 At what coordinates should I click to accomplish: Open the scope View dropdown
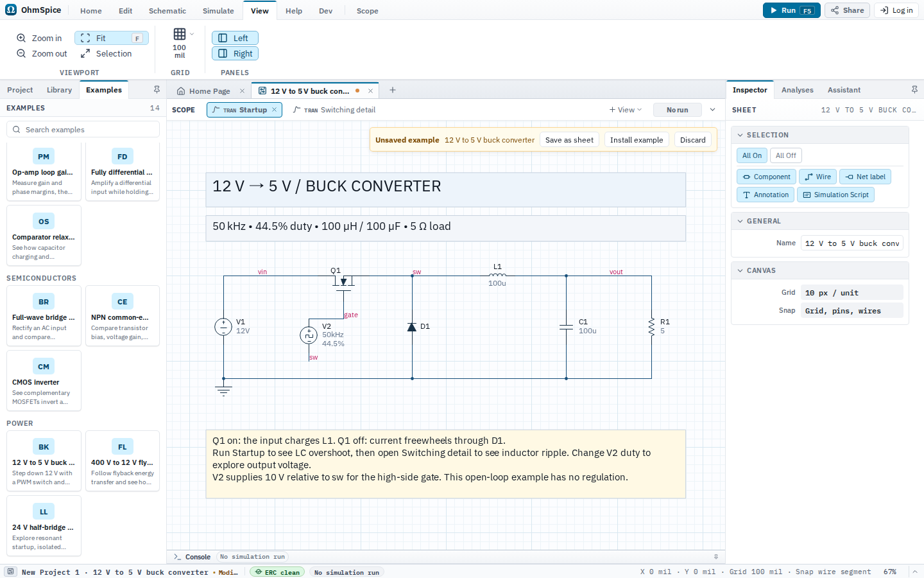626,110
